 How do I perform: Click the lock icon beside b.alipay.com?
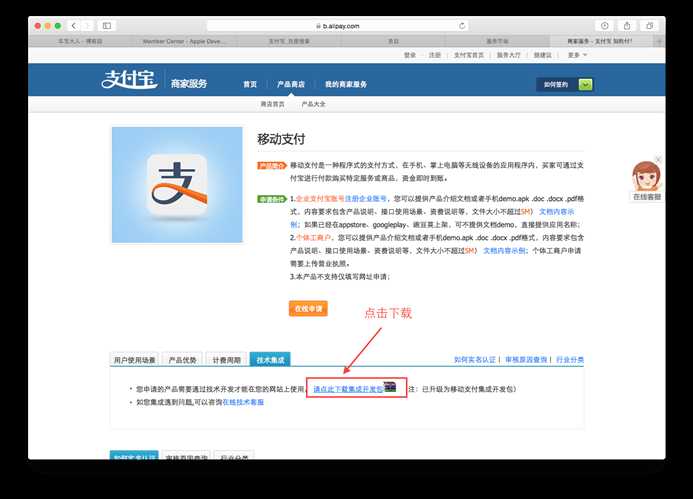[318, 26]
